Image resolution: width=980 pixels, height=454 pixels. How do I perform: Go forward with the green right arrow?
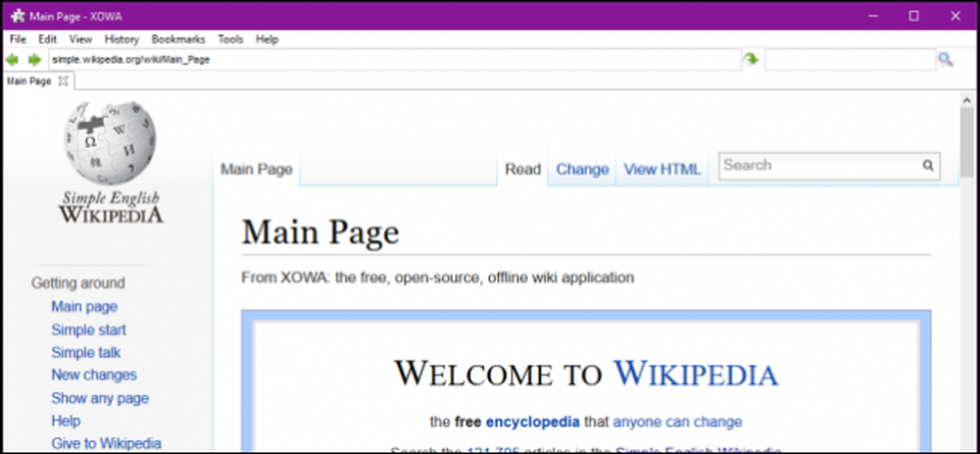pos(34,60)
